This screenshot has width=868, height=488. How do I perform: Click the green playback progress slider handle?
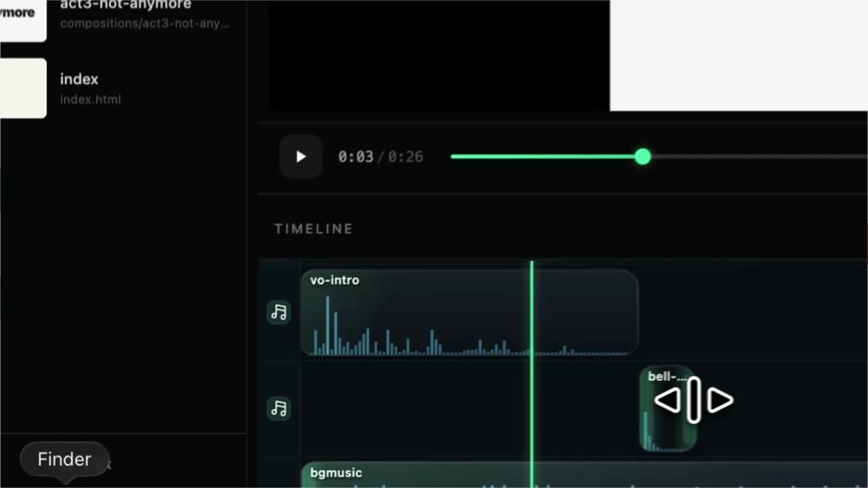[643, 157]
